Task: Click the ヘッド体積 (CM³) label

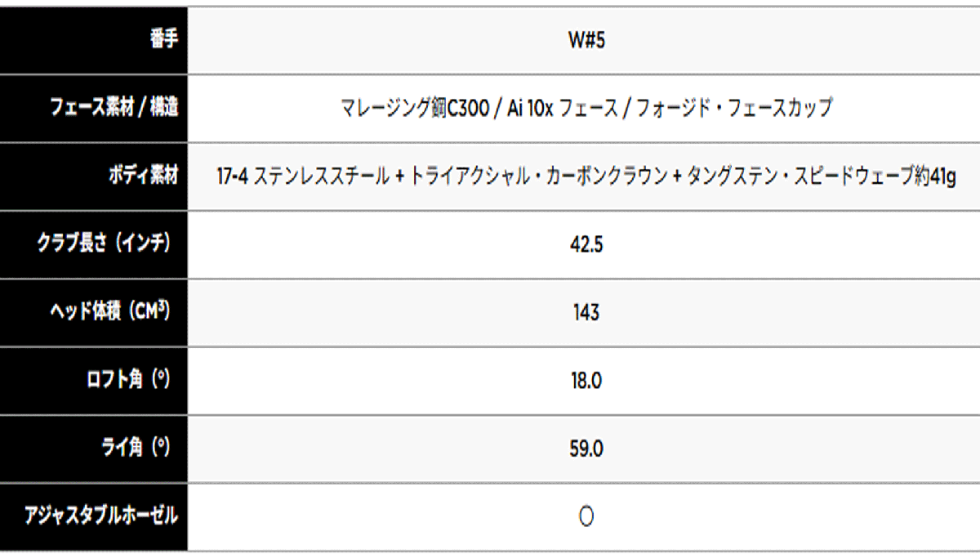Action: pos(109,312)
